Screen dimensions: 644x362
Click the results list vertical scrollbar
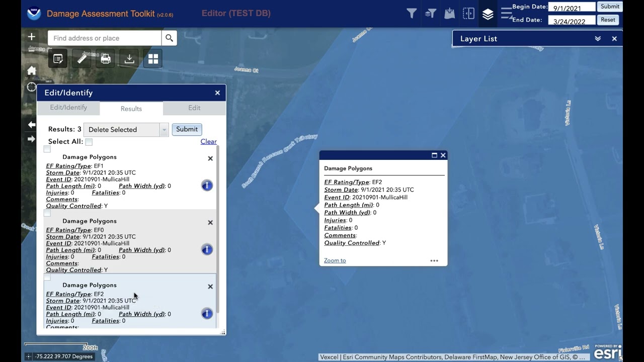pos(218,229)
